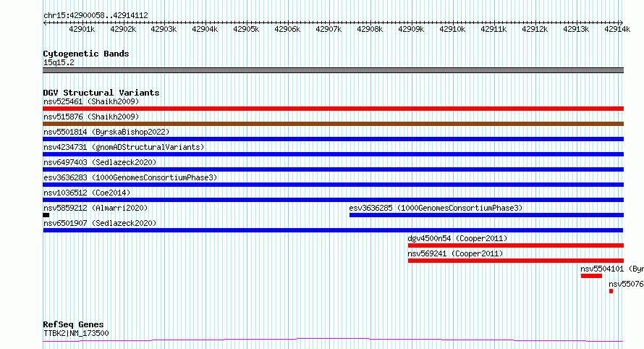Open esv3636285 (1000GenomesConsortiumPhase3) label
The width and height of the screenshot is (644, 349).
coord(436,208)
